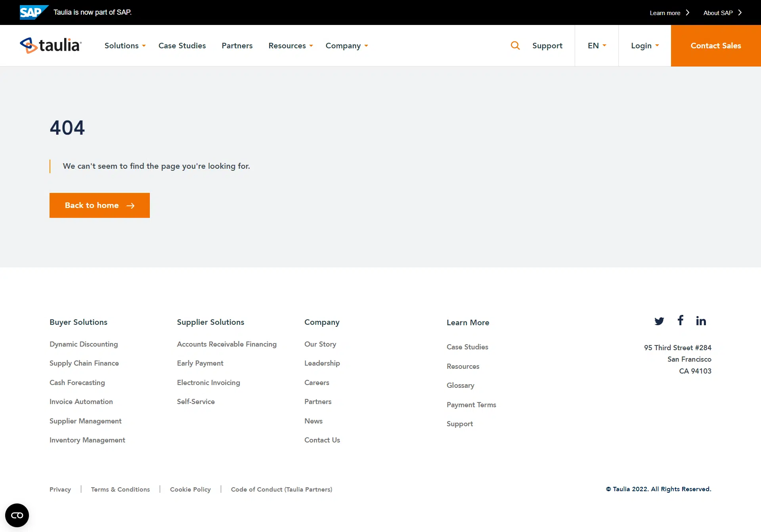Open Taulia's Facebook page icon
The height and width of the screenshot is (532, 761).
680,320
